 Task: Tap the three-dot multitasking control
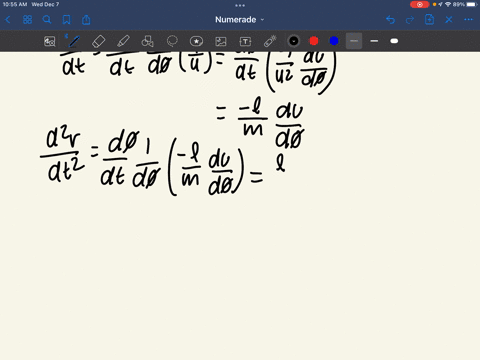pyautogui.click(x=240, y=5)
